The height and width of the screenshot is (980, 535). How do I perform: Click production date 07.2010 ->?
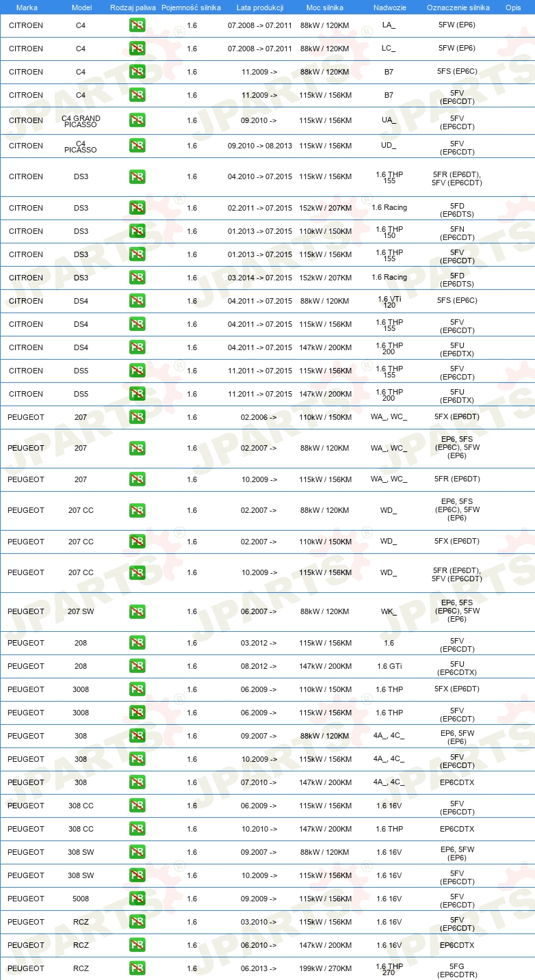[259, 782]
